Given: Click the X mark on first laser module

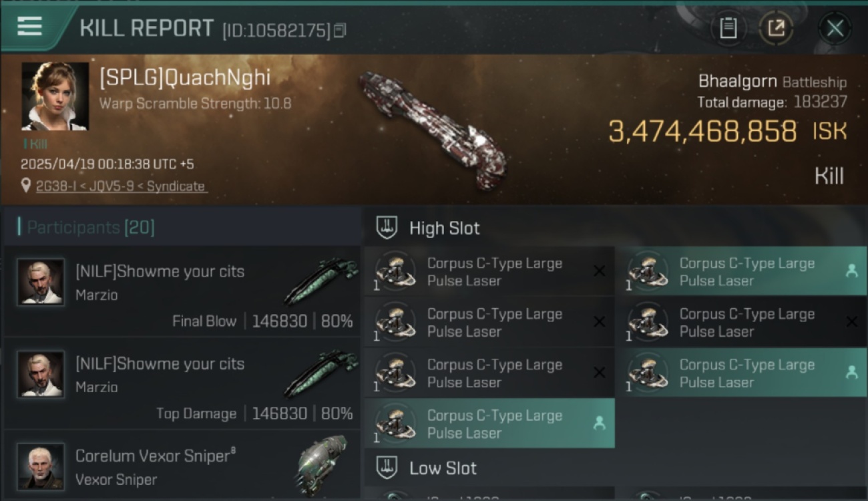Looking at the screenshot, I should pos(599,271).
